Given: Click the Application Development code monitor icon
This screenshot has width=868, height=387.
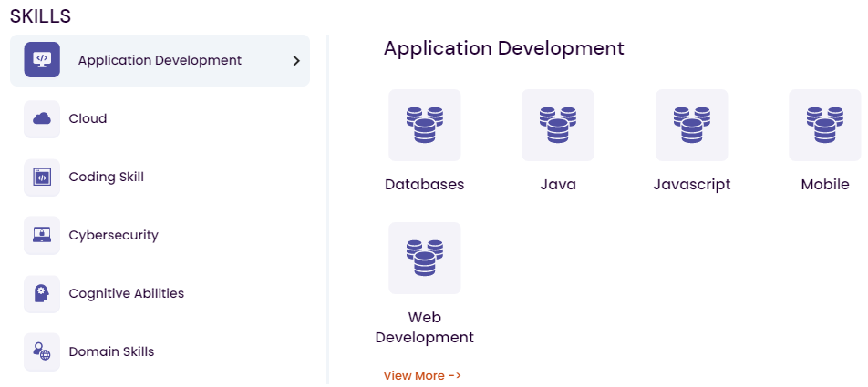Looking at the screenshot, I should 42,60.
